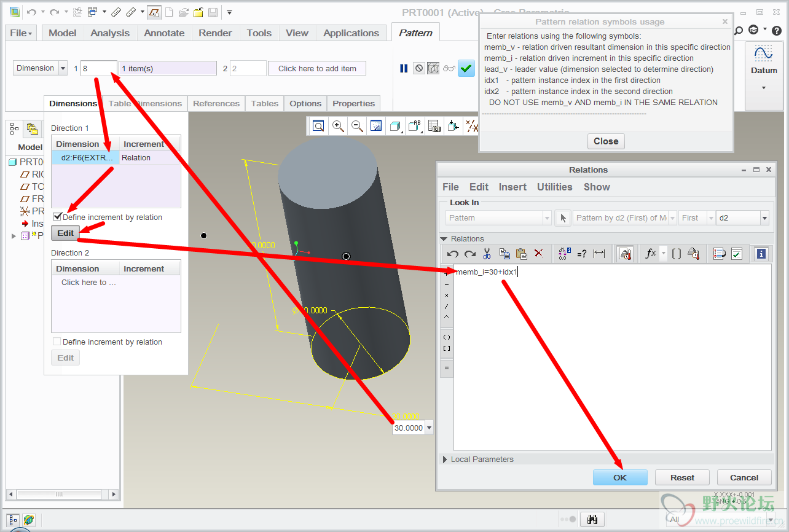Cut selected text in the Relations toolbar
Screen dimensions: 789x532
tap(487, 253)
